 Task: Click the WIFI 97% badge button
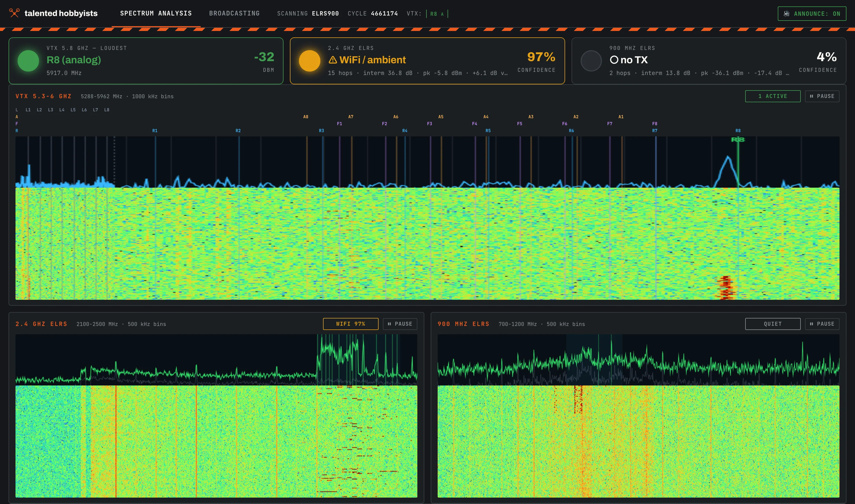coord(350,324)
